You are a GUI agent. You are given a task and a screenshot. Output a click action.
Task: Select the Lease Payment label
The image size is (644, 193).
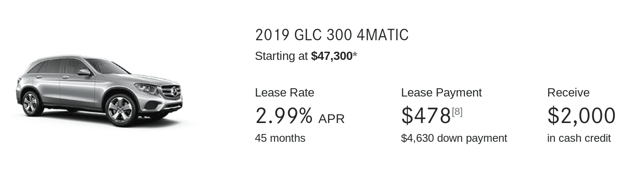441,92
